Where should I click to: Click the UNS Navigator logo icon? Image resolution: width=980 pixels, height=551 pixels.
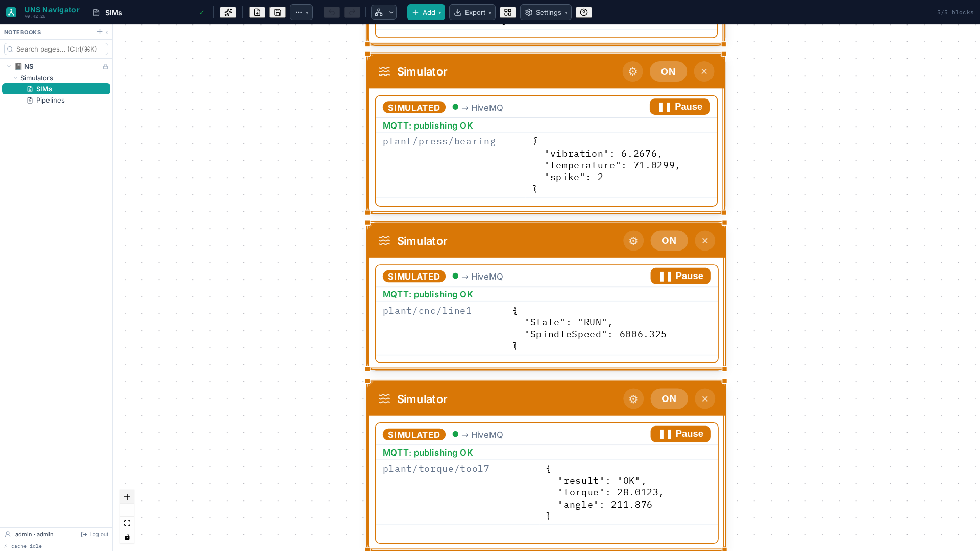point(11,12)
